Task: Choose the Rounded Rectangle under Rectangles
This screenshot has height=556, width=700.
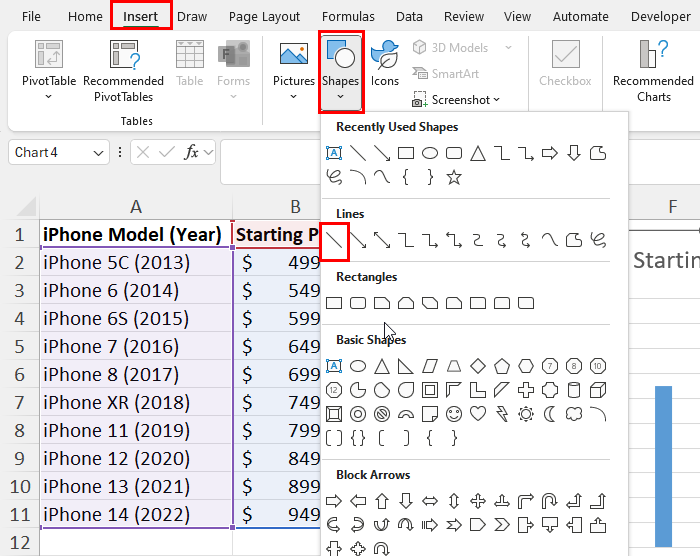Action: pos(358,303)
